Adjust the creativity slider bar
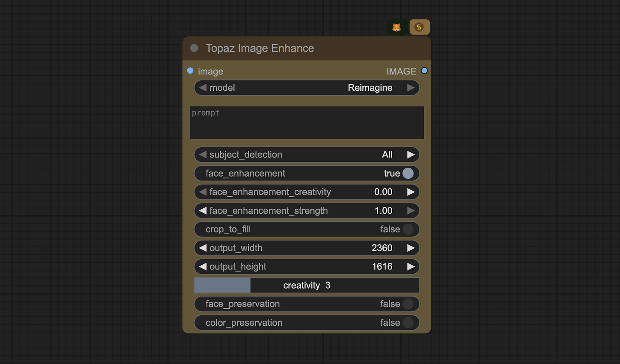The image size is (620, 364). (x=307, y=285)
